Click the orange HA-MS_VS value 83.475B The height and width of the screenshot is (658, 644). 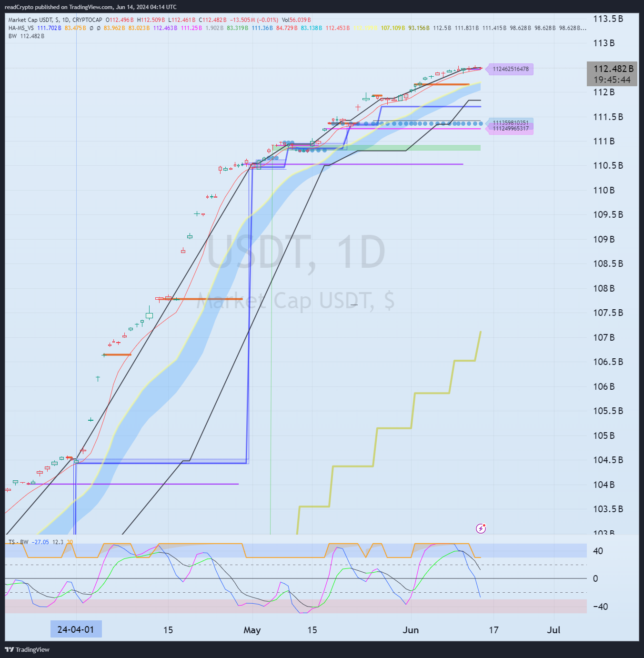click(75, 28)
